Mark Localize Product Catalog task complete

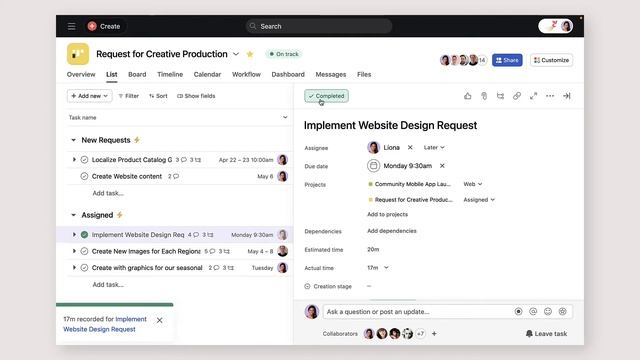(x=84, y=160)
